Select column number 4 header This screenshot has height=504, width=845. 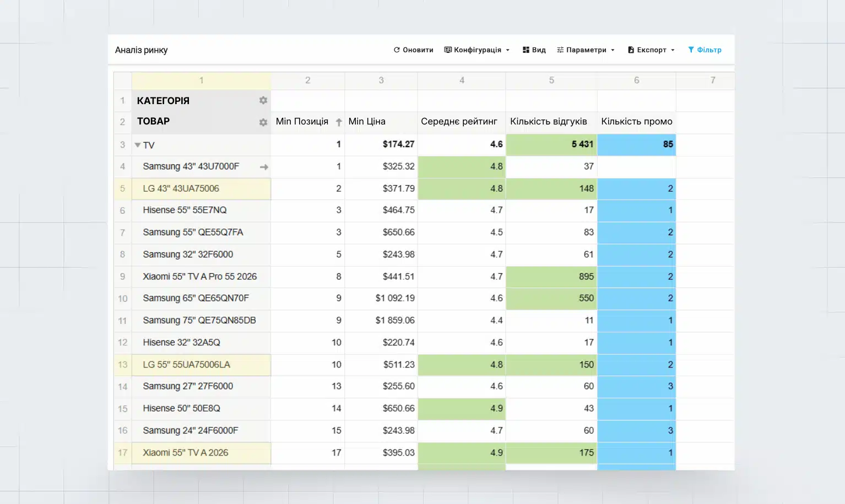pos(462,80)
